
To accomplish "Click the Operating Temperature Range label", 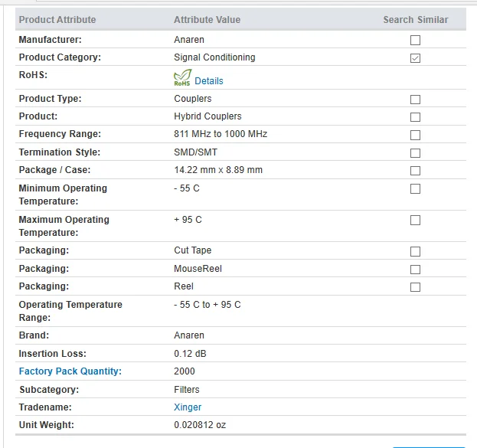I will (x=70, y=311).
